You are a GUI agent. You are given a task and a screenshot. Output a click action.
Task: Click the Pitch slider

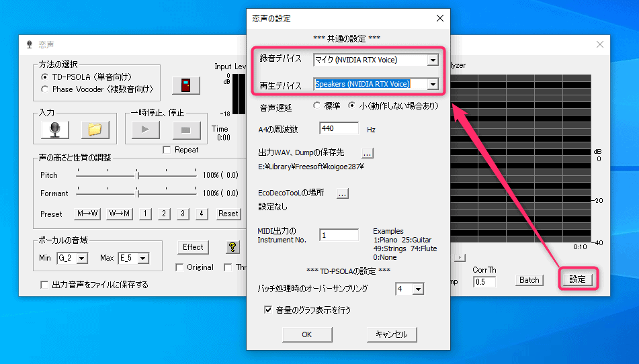[136, 175]
